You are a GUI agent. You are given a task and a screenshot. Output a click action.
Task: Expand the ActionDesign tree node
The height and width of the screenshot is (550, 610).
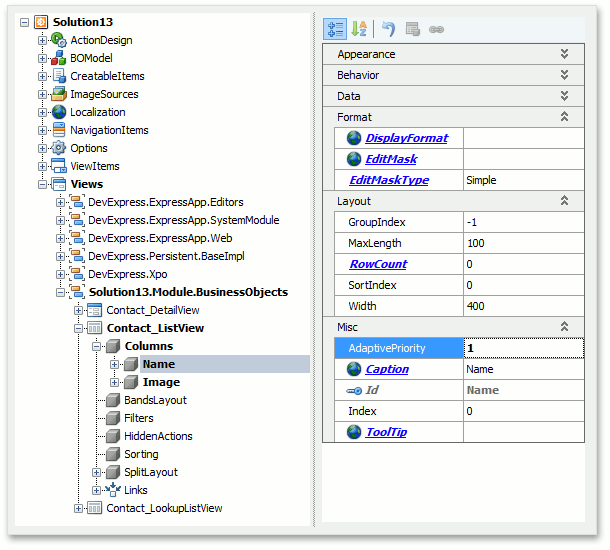point(42,40)
